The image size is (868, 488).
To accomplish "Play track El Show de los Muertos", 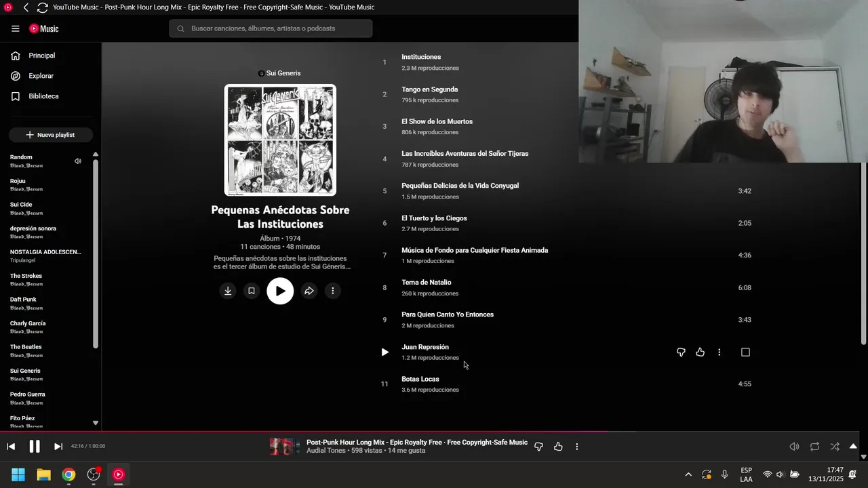I will tap(437, 121).
